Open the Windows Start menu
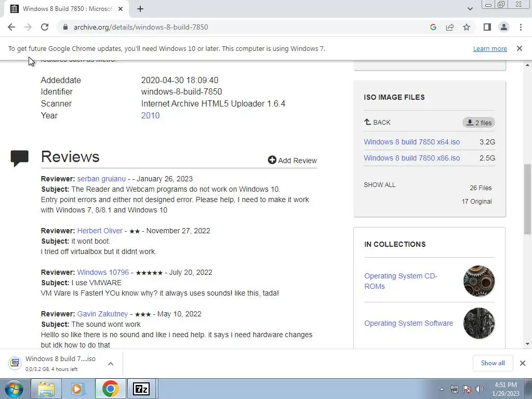This screenshot has height=399, width=532. (13, 389)
